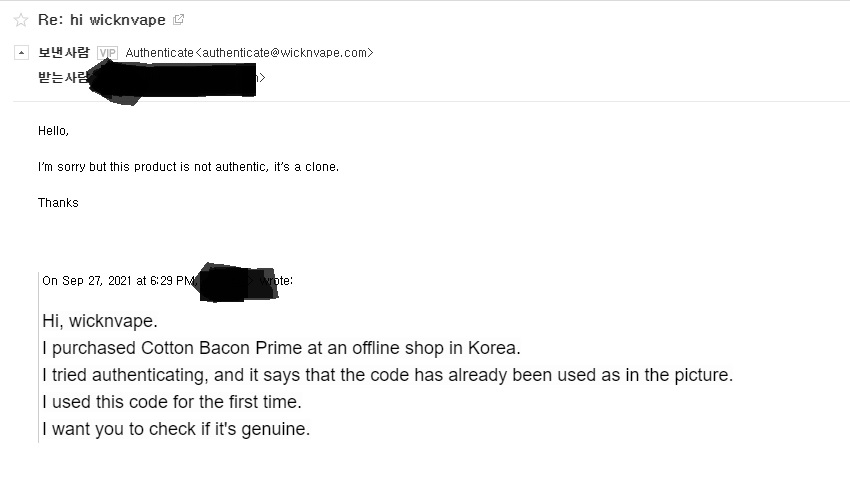Click the "I tried authenticating" quoted line
The image size is (850, 502).
pos(387,375)
